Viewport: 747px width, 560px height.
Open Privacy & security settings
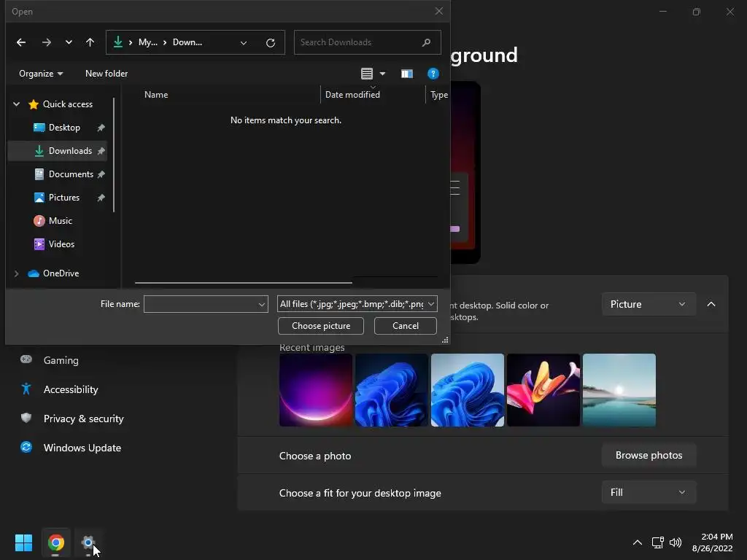[83, 419]
